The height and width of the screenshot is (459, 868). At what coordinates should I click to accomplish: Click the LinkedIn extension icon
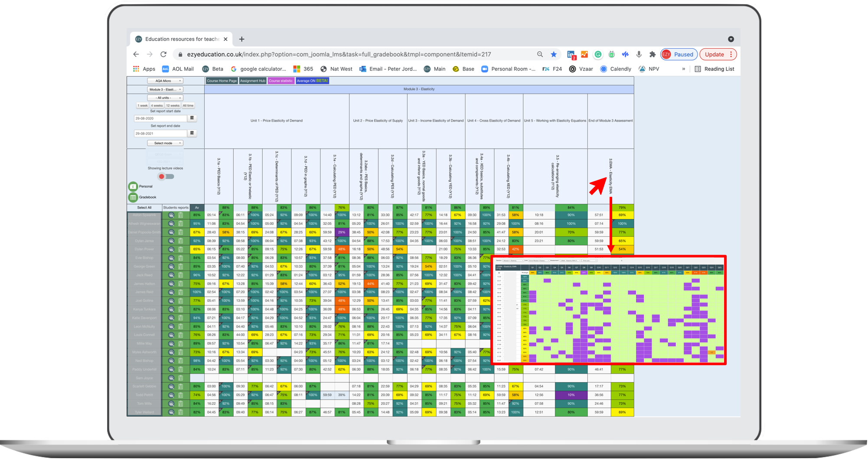click(x=571, y=55)
